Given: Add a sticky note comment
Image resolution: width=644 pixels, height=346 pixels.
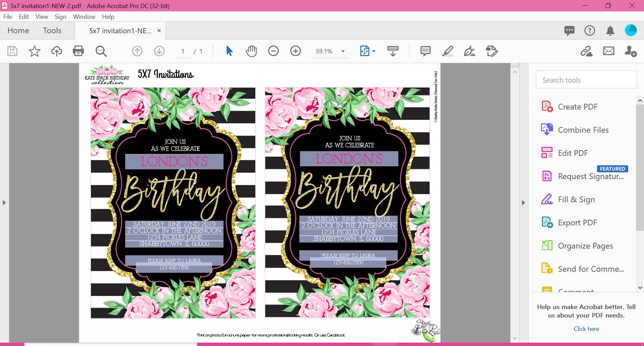Looking at the screenshot, I should [x=425, y=51].
